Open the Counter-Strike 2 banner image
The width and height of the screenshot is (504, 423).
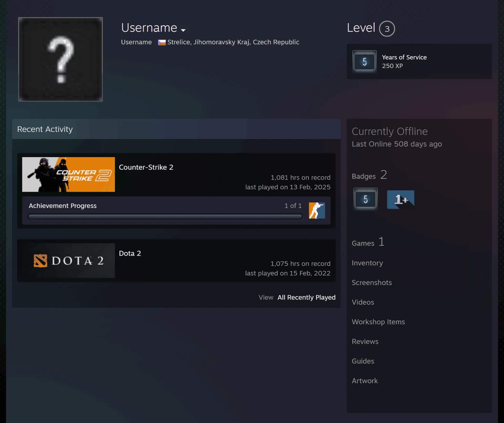[x=69, y=174]
